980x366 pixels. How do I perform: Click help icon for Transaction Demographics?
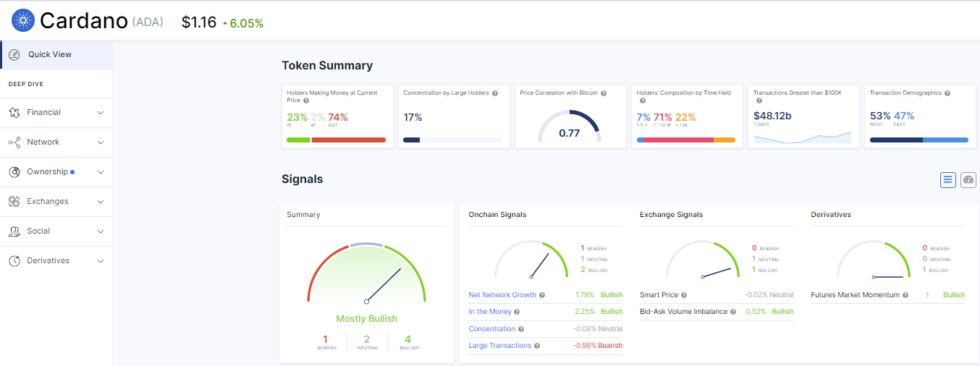947,93
